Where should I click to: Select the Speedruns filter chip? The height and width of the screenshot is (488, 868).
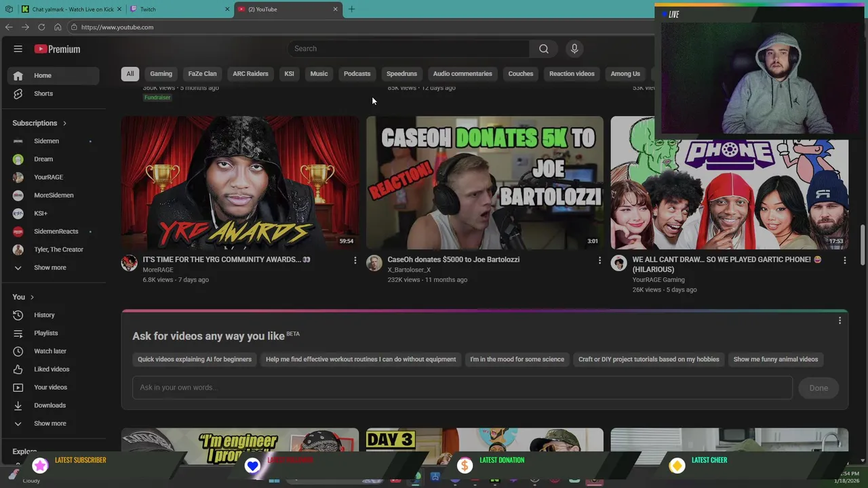(401, 74)
